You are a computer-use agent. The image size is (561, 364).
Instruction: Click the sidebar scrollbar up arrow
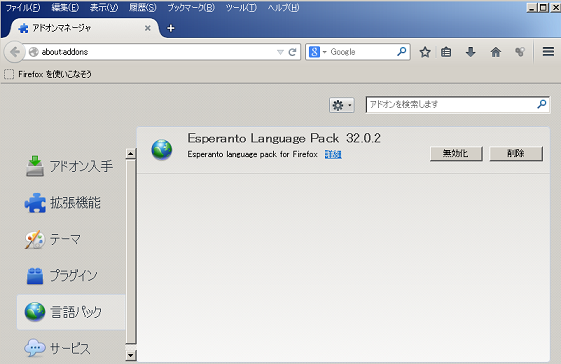pos(131,154)
